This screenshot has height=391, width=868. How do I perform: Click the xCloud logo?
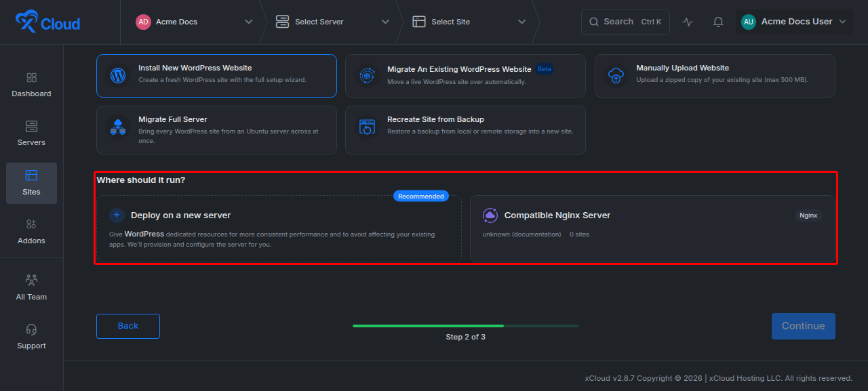point(47,22)
